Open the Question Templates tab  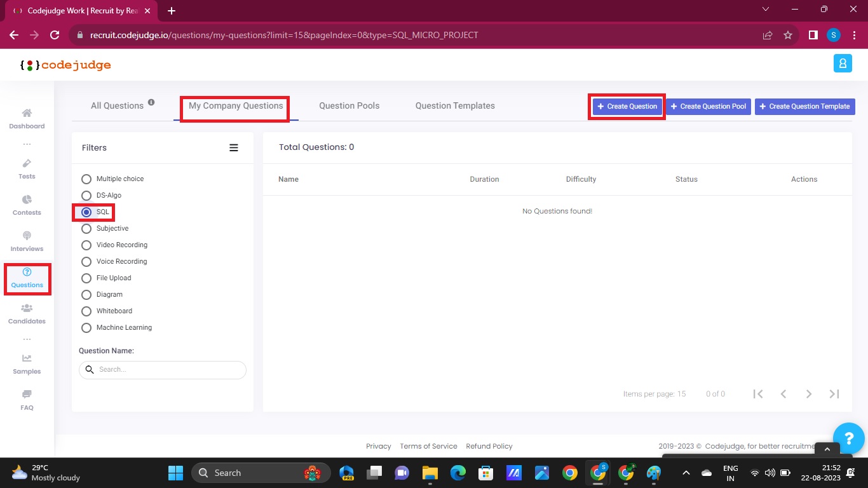pyautogui.click(x=455, y=105)
